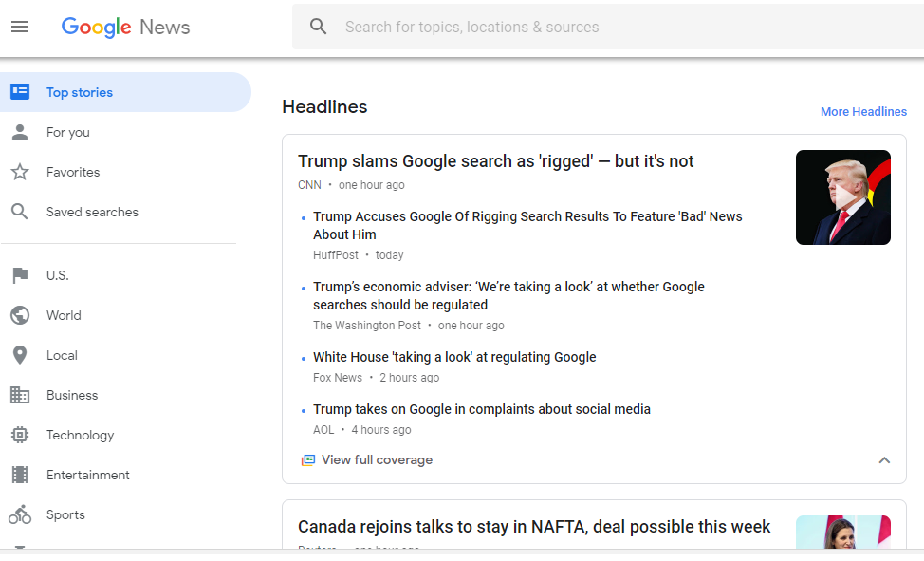This screenshot has height=561, width=924.
Task: Click the View full coverage link
Action: tap(377, 460)
